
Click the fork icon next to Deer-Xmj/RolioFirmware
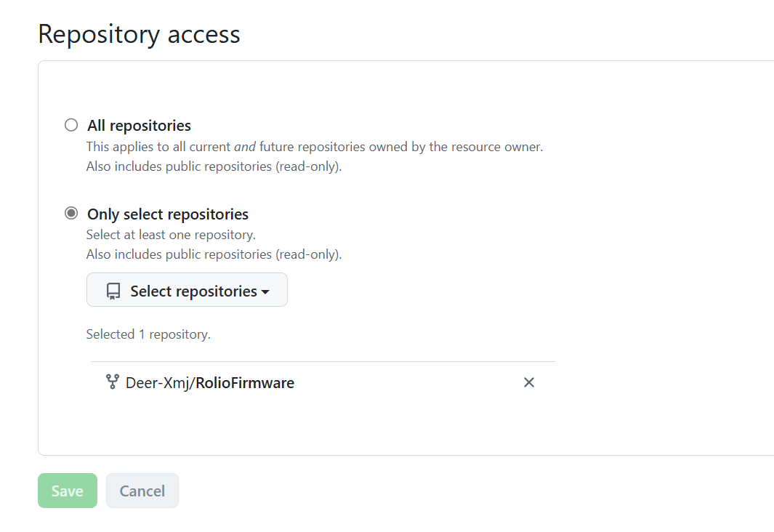coord(113,382)
